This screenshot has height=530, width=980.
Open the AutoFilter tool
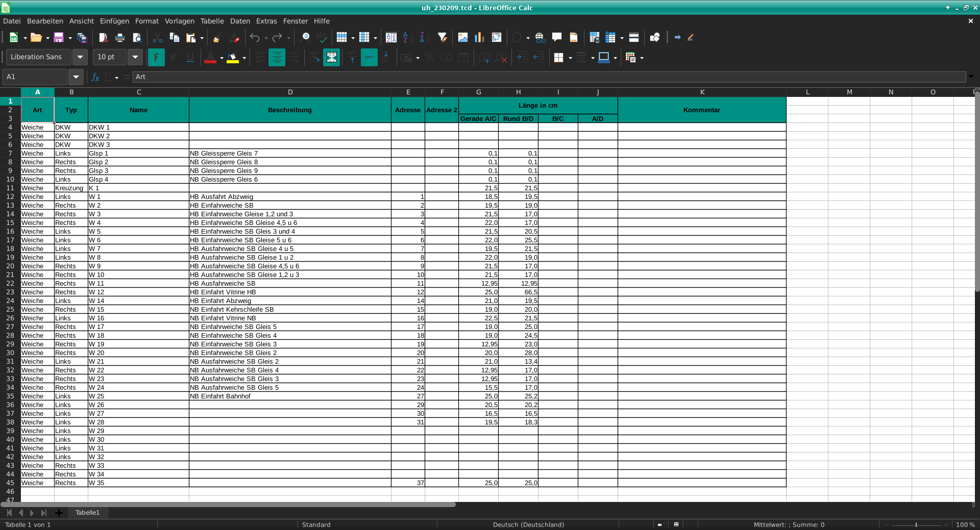[443, 38]
